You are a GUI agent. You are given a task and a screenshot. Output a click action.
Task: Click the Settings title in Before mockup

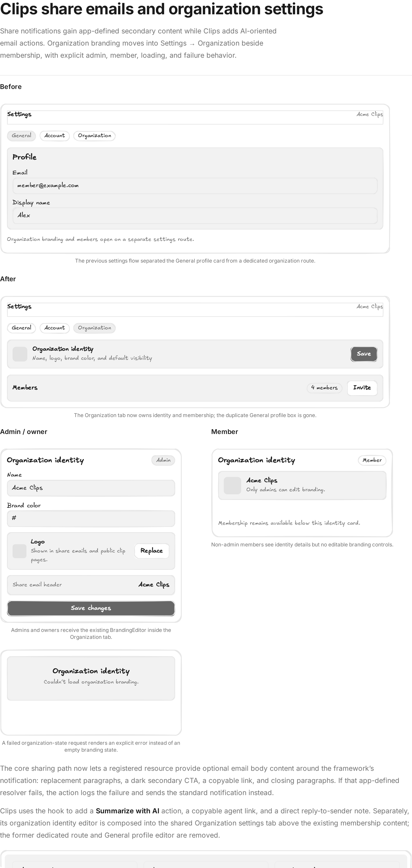coord(19,114)
